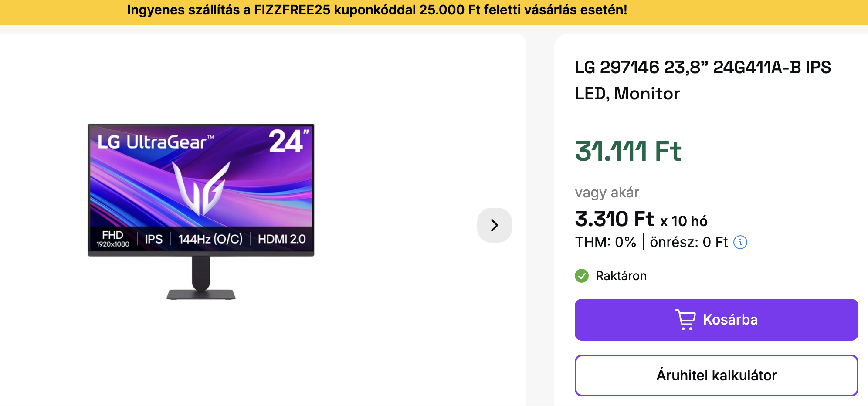Click the FIZZFREE25 free shipping banner

pos(377,10)
